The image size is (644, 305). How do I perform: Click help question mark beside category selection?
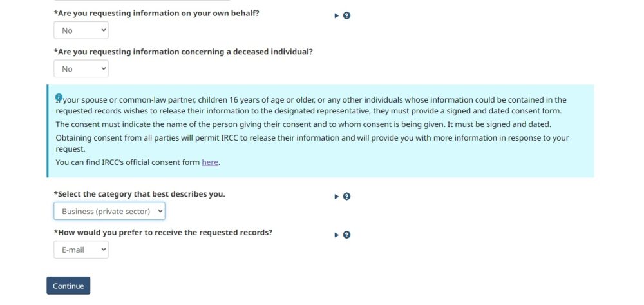[346, 197]
